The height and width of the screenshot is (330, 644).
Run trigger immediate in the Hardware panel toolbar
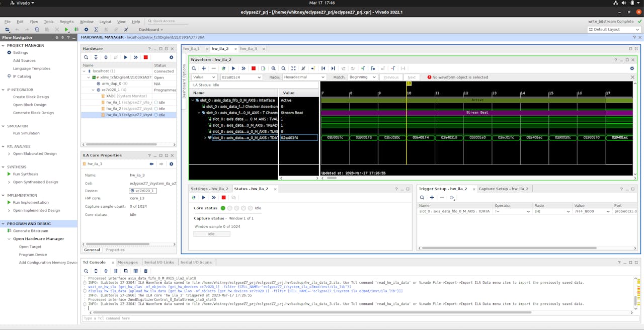click(x=135, y=57)
